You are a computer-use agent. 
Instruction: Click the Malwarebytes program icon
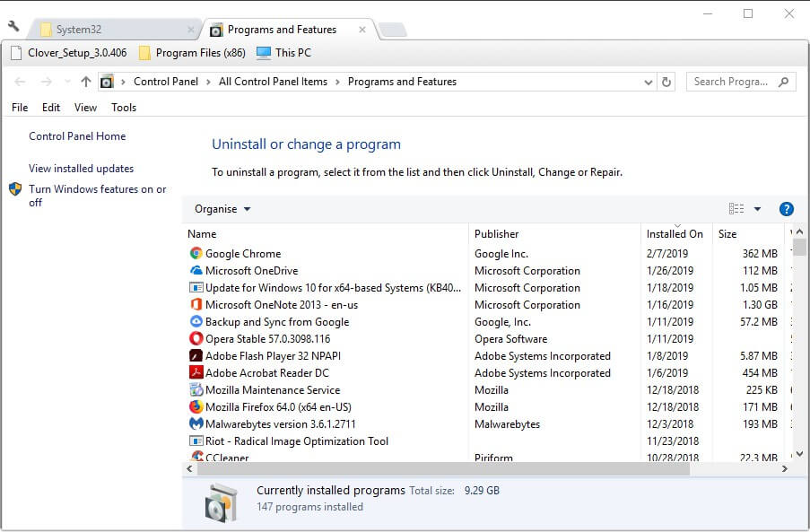[196, 423]
